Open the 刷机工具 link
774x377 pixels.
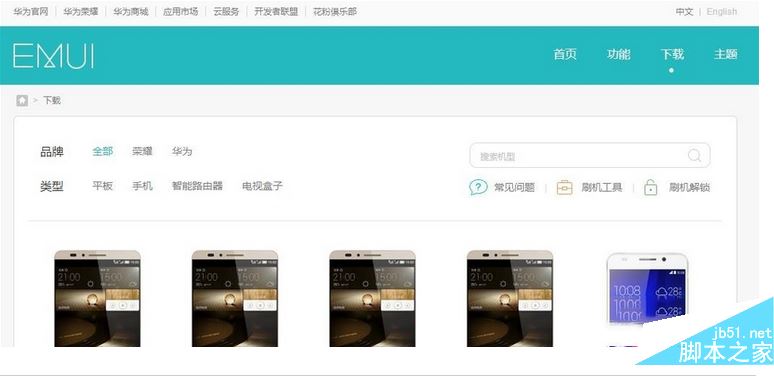(602, 188)
